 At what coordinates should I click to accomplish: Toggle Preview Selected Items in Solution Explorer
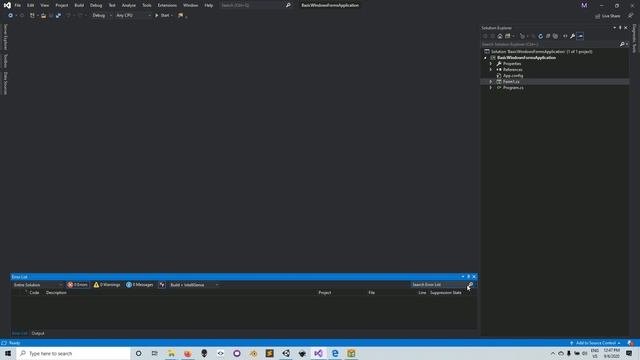click(x=580, y=36)
